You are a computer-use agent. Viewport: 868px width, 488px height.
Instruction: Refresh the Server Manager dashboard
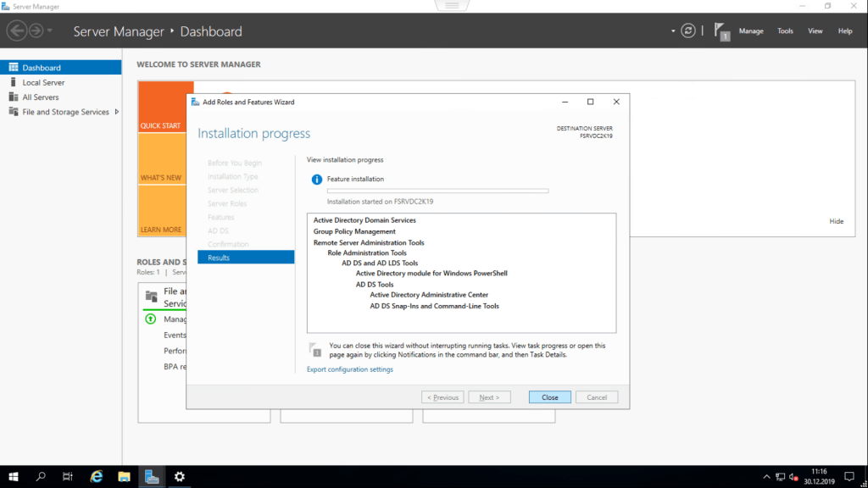pyautogui.click(x=688, y=30)
